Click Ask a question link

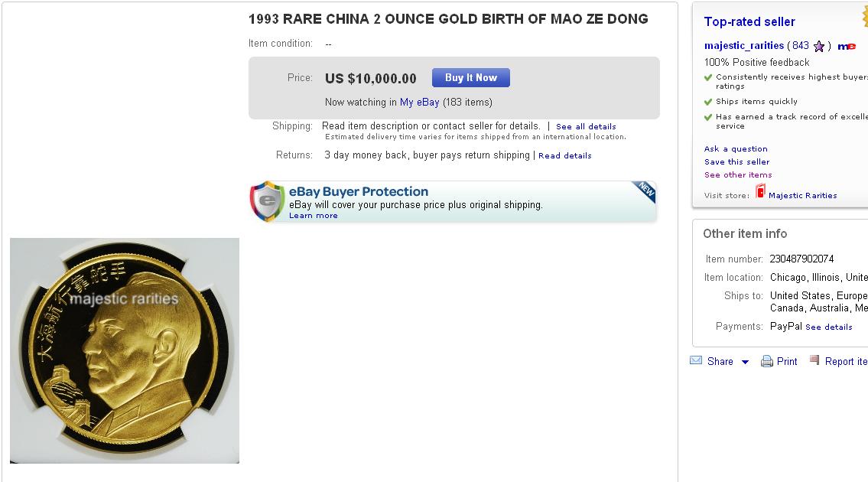(x=736, y=149)
